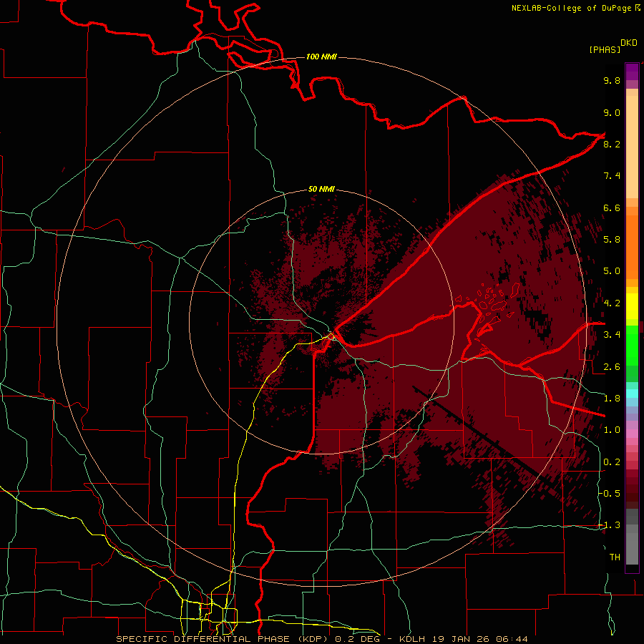Image resolution: width=644 pixels, height=644 pixels.
Task: Click the 4.2 value on the color scale
Action: [612, 303]
